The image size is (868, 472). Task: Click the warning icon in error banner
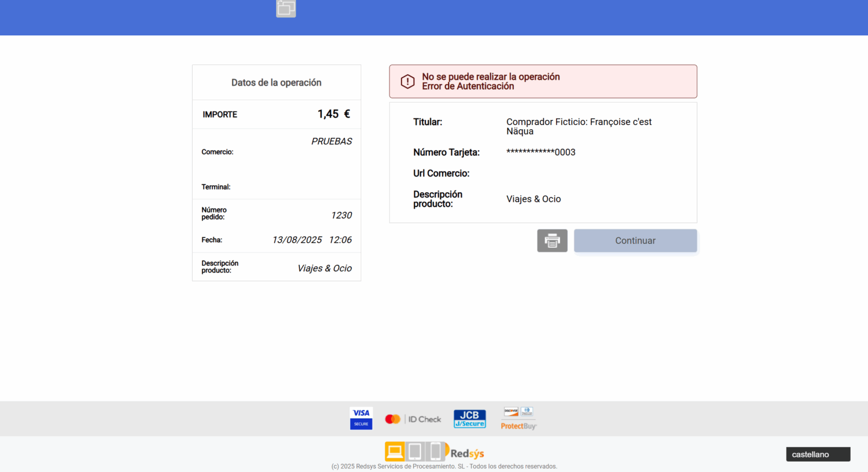pyautogui.click(x=407, y=82)
